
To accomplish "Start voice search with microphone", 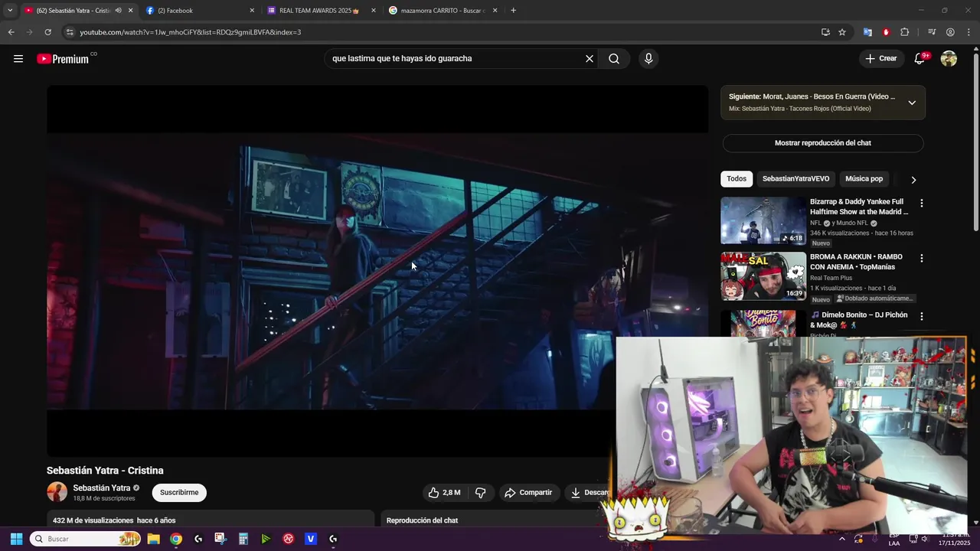I will [x=648, y=59].
